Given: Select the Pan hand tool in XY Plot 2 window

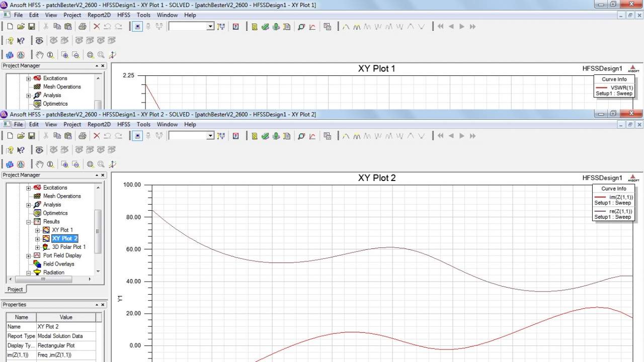Looking at the screenshot, I should 40,164.
